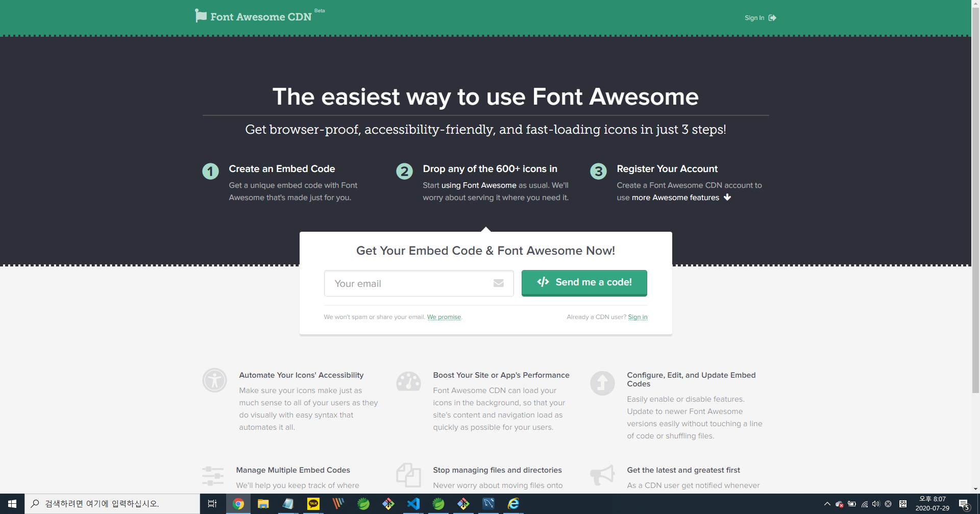
Task: Follow the 'more Awesome features' link
Action: pos(675,198)
